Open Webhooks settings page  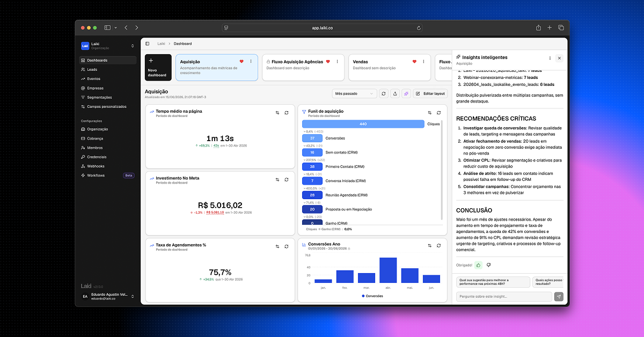click(x=107, y=166)
